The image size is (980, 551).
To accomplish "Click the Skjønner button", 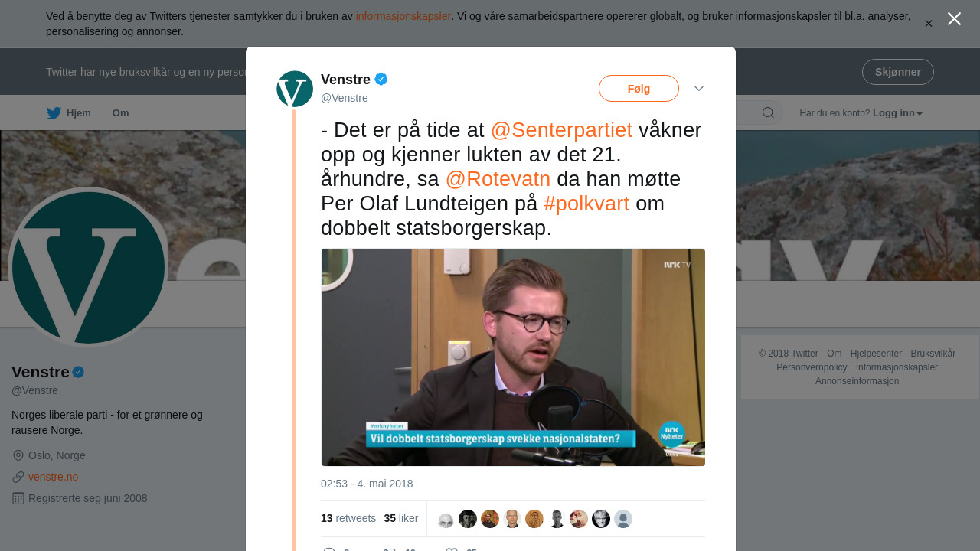I will pyautogui.click(x=898, y=72).
